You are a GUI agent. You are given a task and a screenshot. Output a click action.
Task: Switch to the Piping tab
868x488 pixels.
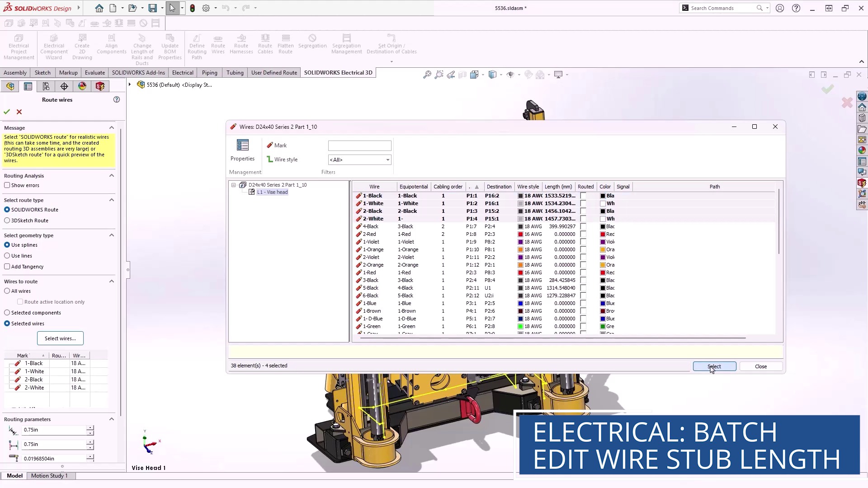pyautogui.click(x=209, y=73)
